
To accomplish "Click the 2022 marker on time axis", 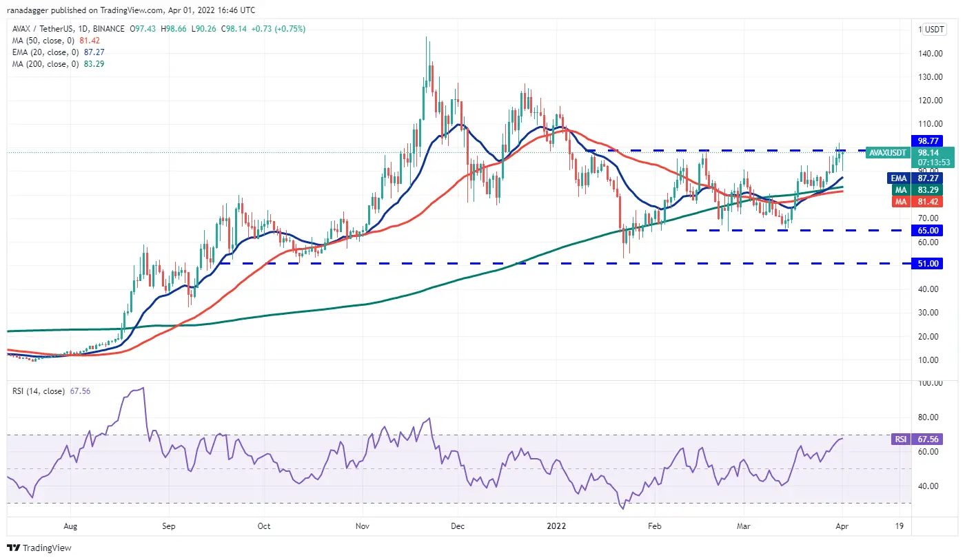I will coord(556,526).
